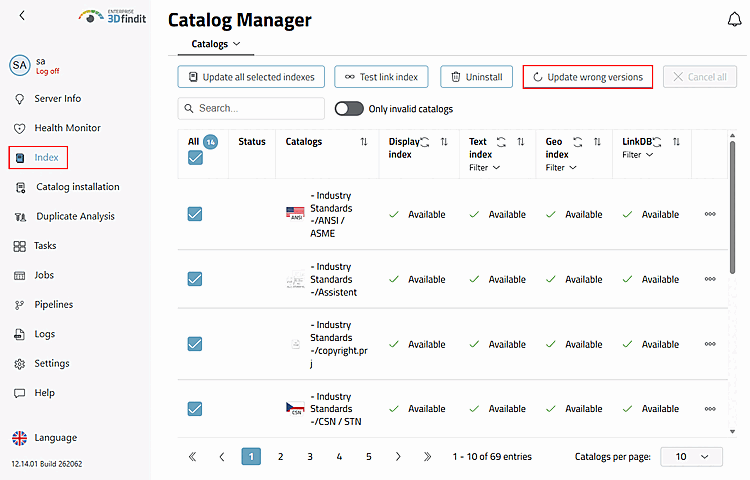The height and width of the screenshot is (480, 750).
Task: Go to the previous page
Action: (221, 457)
